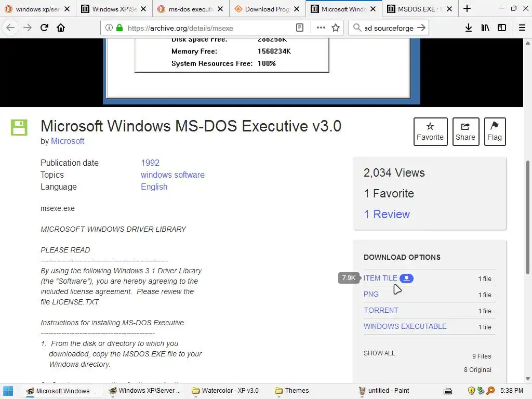This screenshot has width=532, height=399.
Task: Download the TORRENT option
Action: click(381, 311)
